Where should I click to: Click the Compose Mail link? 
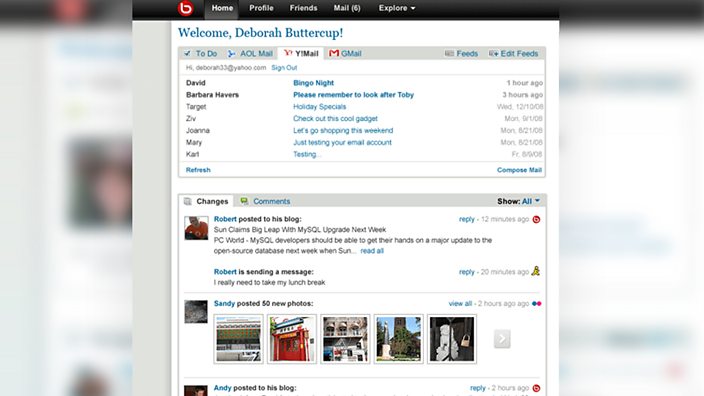click(x=519, y=170)
